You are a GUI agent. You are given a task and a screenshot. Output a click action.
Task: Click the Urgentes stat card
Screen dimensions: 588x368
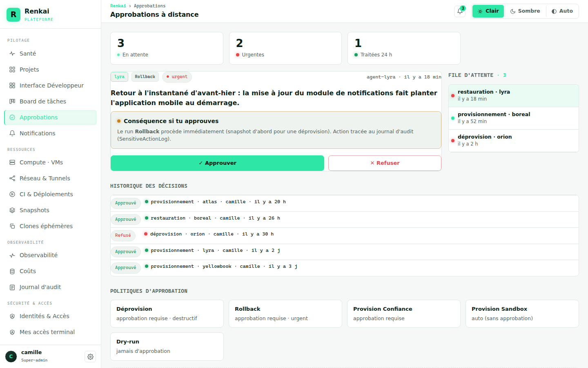point(285,48)
